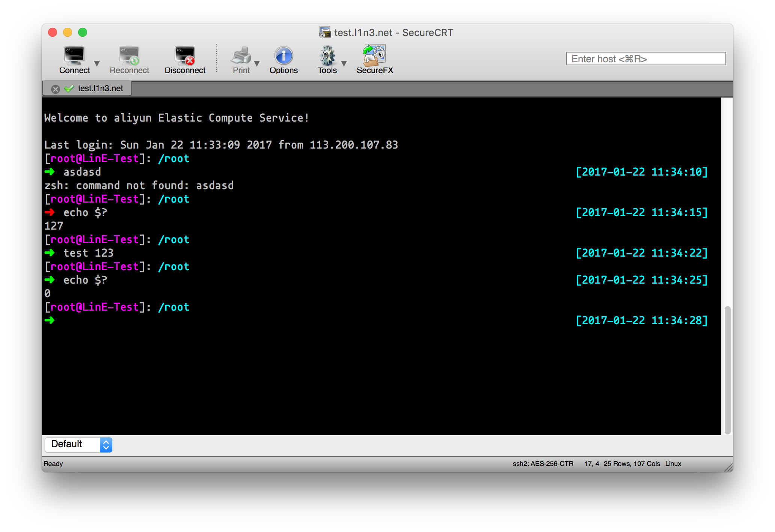
Task: Click the yellow minimize window button
Action: tap(68, 33)
